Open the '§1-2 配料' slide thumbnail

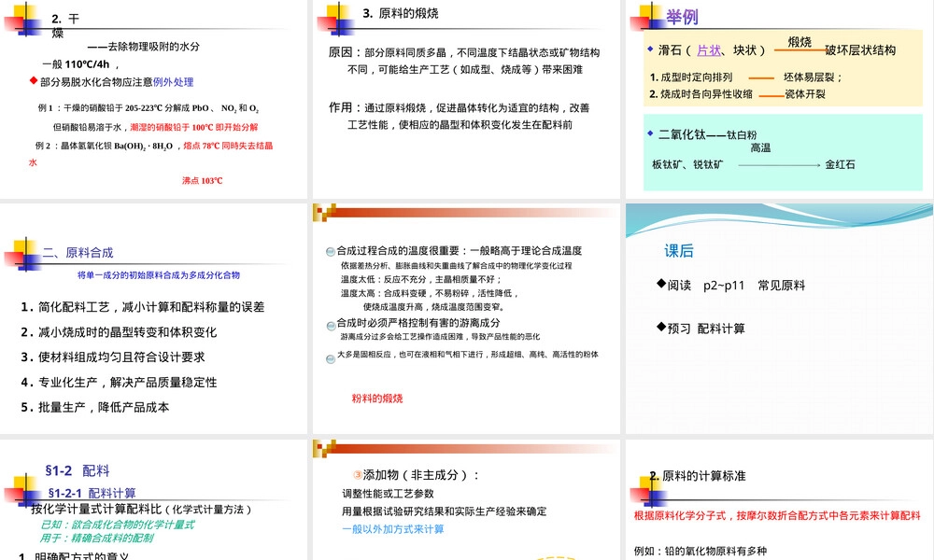pos(154,500)
